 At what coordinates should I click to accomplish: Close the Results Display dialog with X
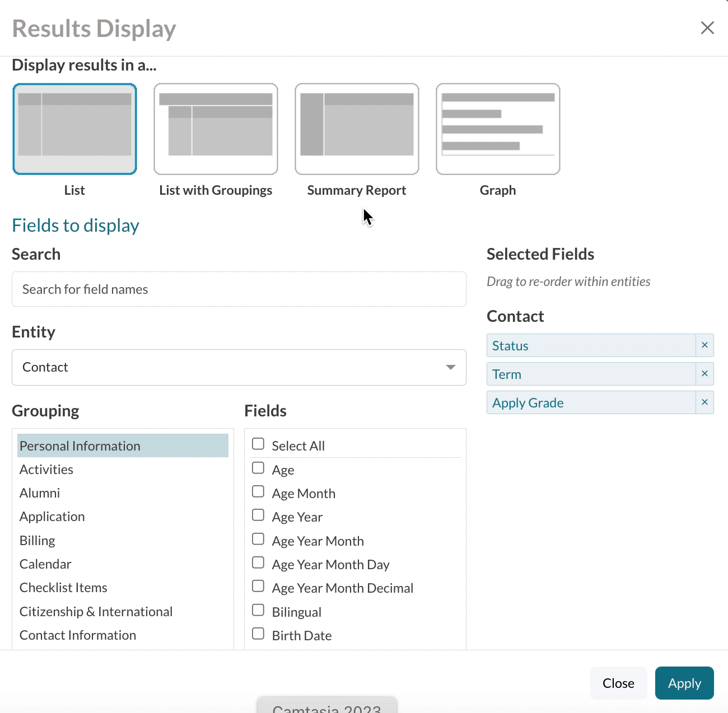click(x=707, y=28)
